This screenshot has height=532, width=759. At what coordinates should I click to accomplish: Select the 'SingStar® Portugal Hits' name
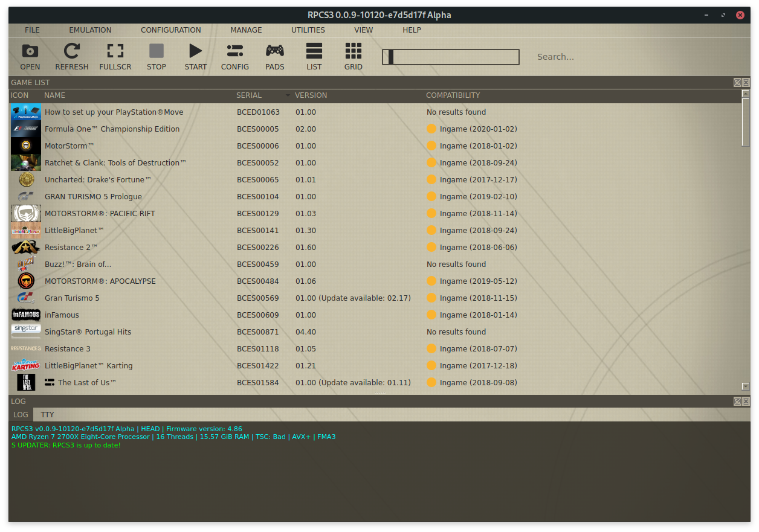(88, 332)
